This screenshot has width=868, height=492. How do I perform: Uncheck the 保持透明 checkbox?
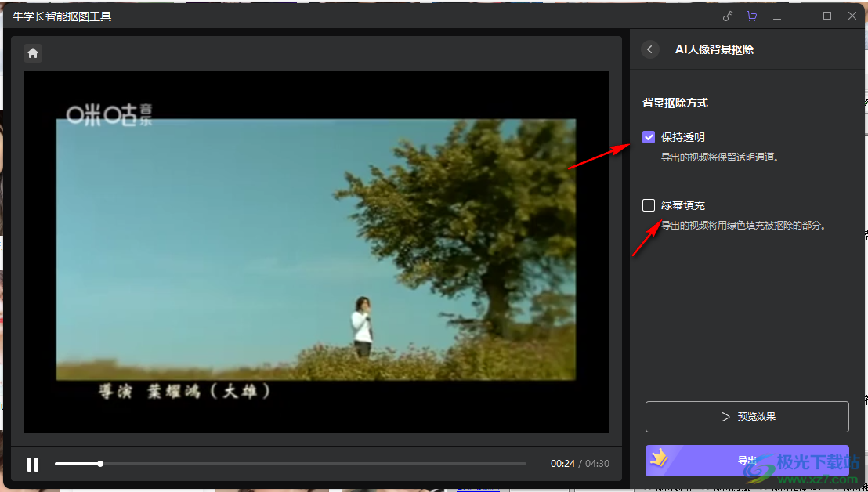click(x=649, y=136)
